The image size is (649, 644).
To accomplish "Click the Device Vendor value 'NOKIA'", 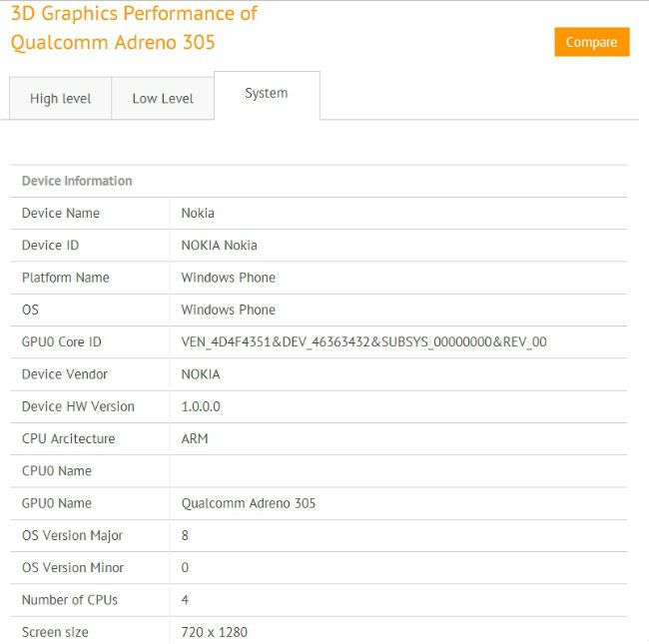I will (201, 374).
